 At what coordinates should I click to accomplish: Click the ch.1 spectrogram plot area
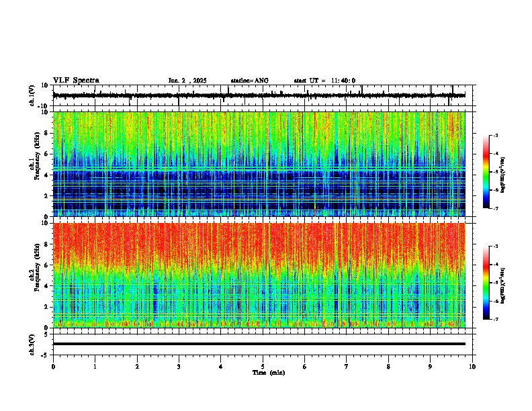click(x=259, y=164)
